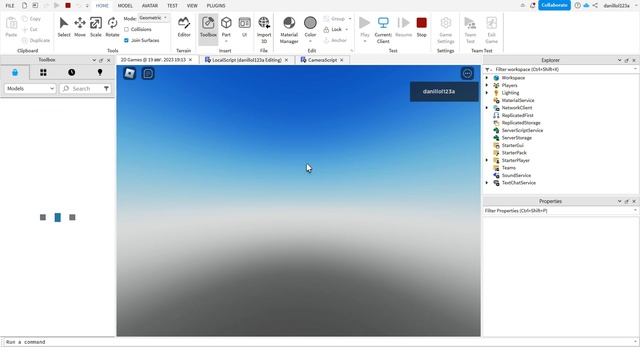640x360 pixels.
Task: Open the chat icon in viewport
Action: point(148,73)
